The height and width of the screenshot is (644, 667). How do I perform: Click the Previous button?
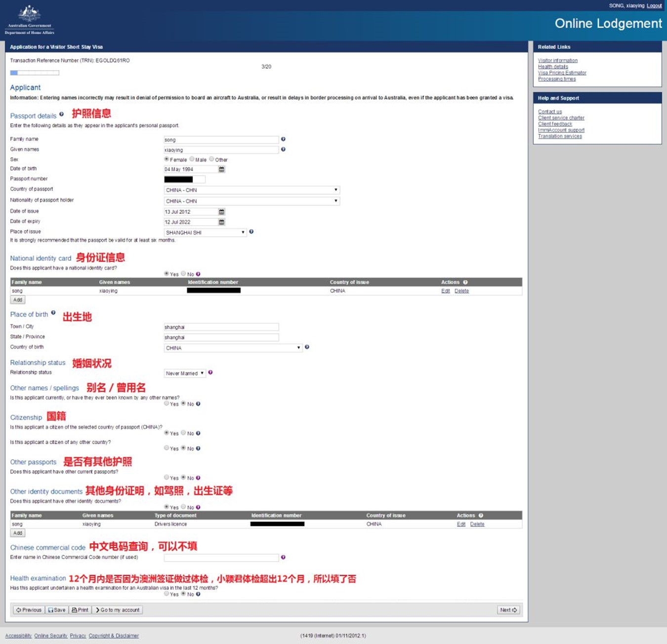[29, 610]
